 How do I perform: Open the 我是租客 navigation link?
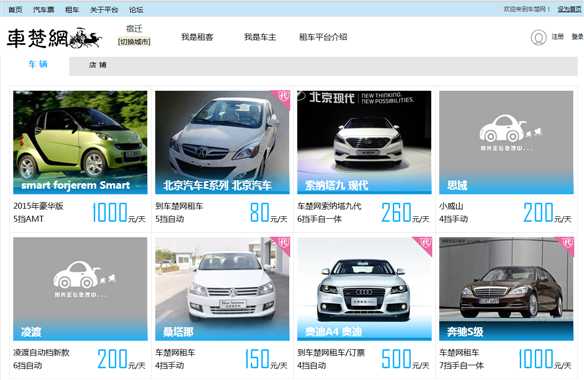[197, 37]
